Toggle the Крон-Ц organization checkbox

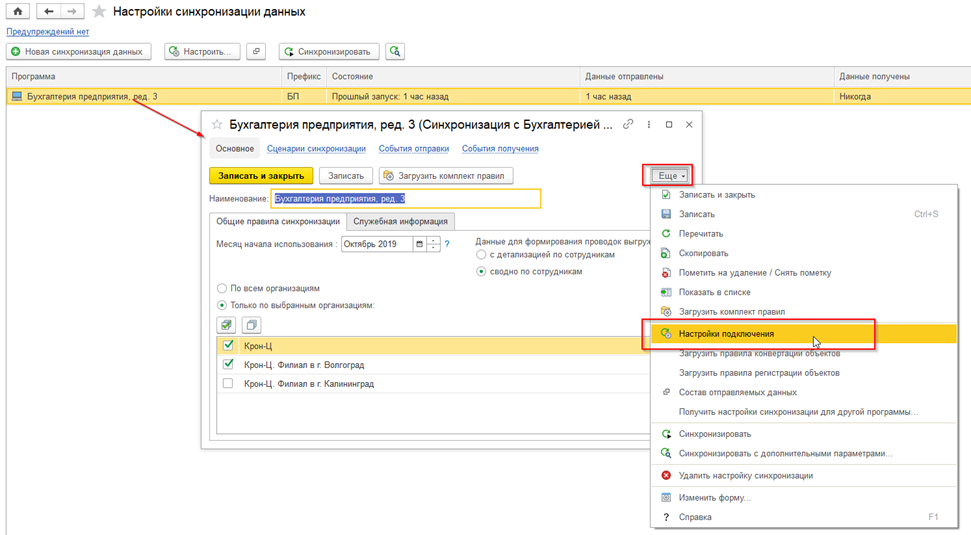click(228, 346)
